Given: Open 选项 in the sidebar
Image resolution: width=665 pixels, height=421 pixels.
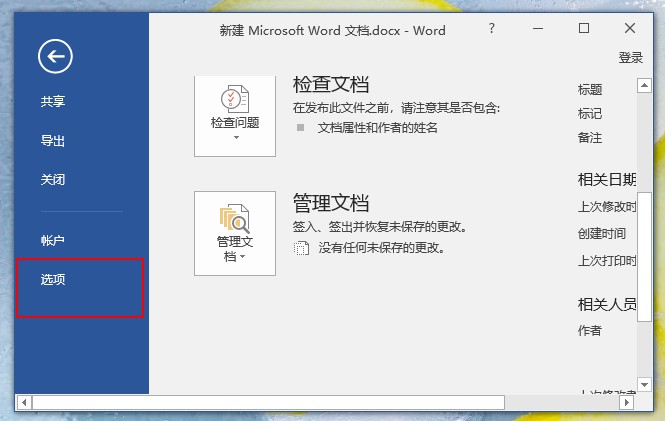Looking at the screenshot, I should [x=53, y=279].
